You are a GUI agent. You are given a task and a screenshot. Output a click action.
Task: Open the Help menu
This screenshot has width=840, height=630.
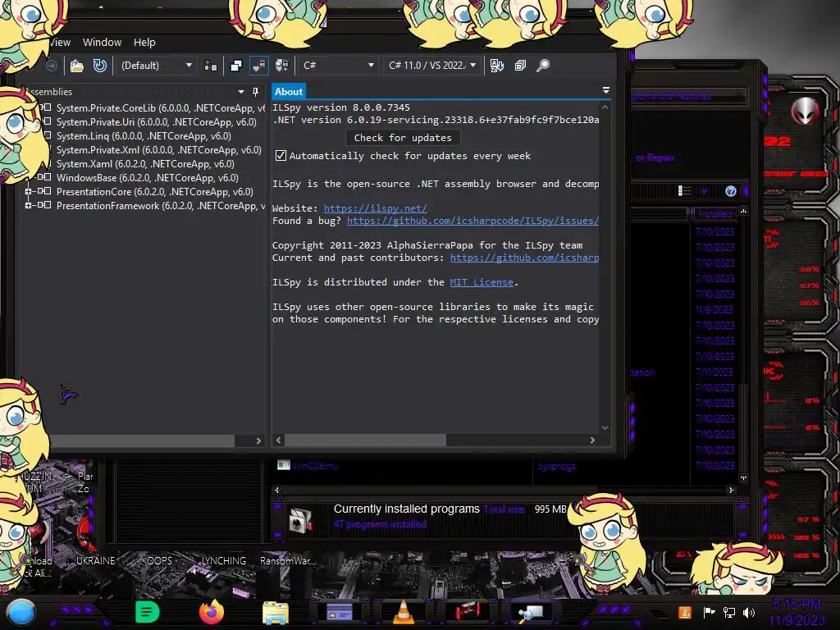[144, 43]
